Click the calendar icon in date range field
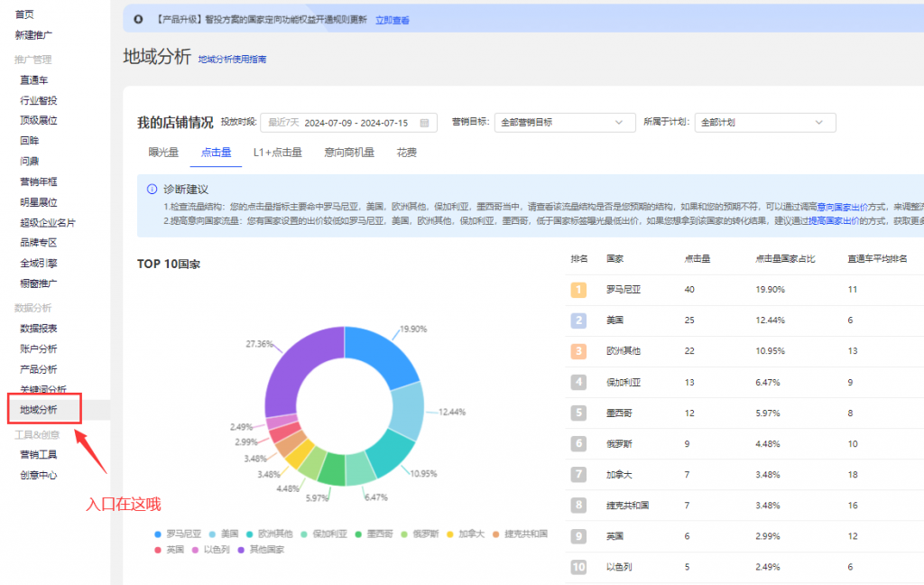Viewport: 924px width, 585px height. tap(424, 123)
